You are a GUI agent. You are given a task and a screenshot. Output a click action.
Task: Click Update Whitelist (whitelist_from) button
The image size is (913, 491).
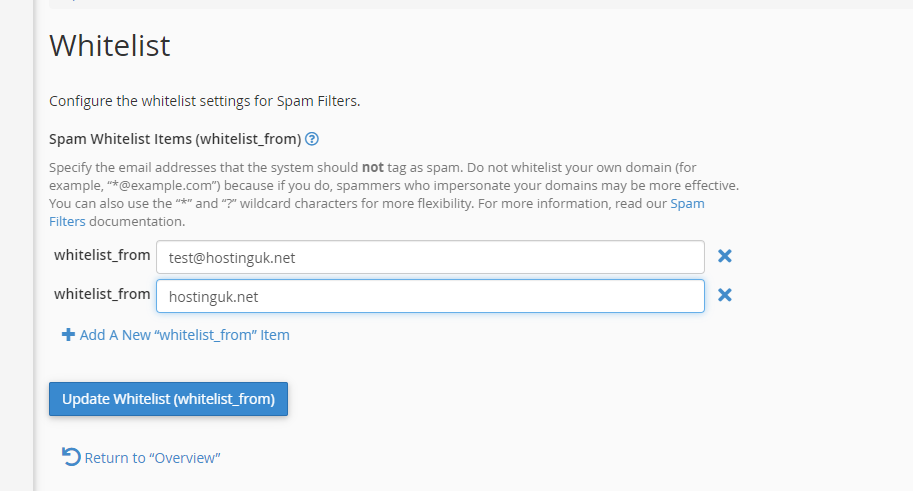[168, 399]
